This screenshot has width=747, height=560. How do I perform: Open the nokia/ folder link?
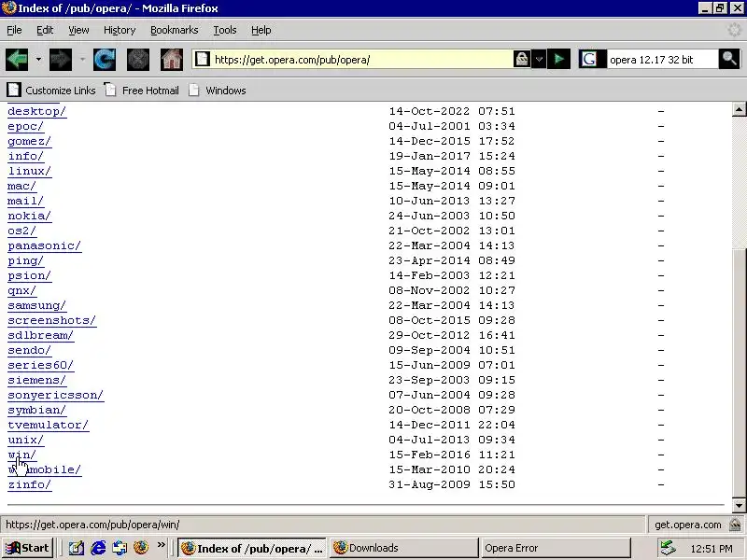tap(30, 216)
